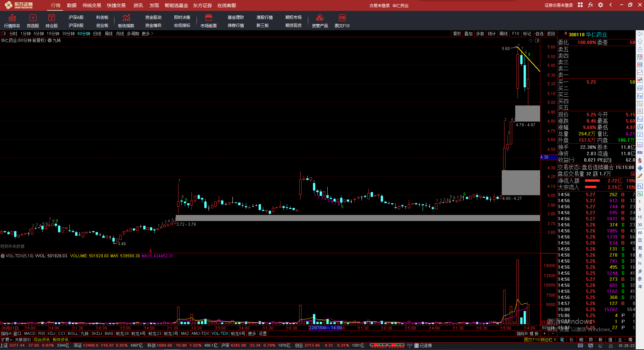The width and height of the screenshot is (644, 350).
Task: Click the highlighted 22/07/04 date marker on time axis
Action: point(325,328)
